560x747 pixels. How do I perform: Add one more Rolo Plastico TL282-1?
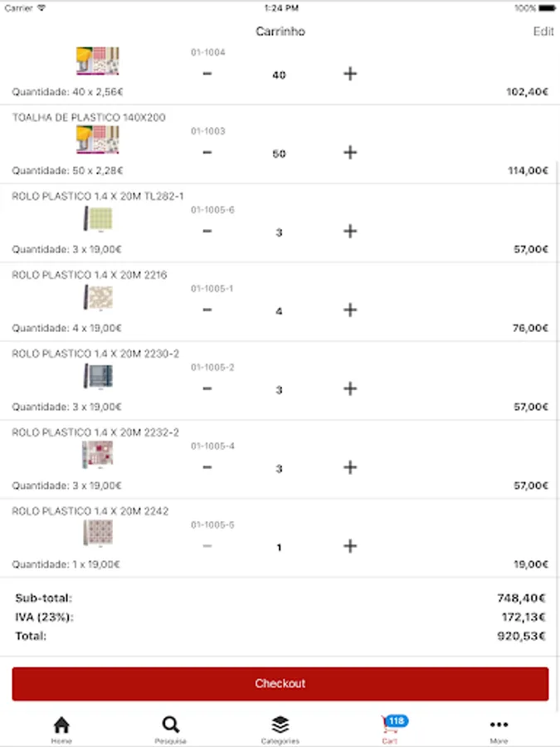click(350, 232)
